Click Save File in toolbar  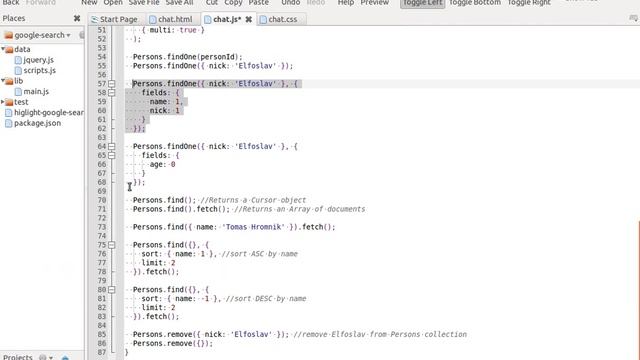coord(144,2)
